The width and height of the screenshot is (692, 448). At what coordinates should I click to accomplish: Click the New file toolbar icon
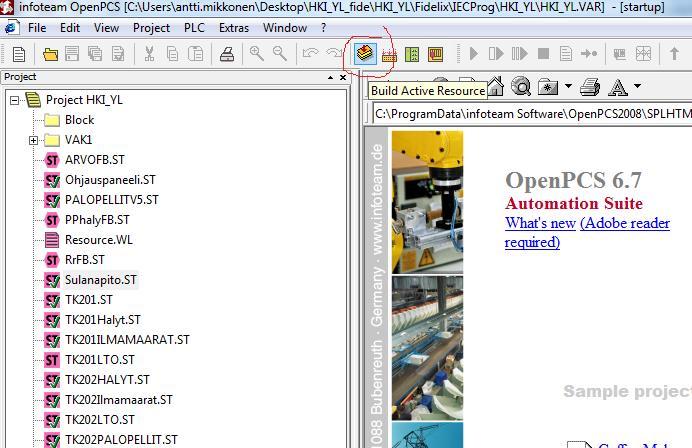19,55
